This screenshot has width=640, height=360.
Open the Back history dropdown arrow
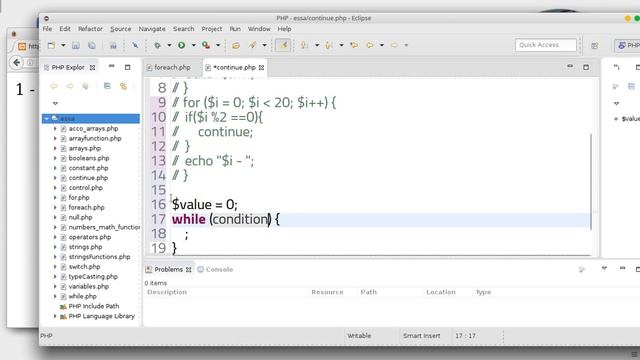click(382, 45)
